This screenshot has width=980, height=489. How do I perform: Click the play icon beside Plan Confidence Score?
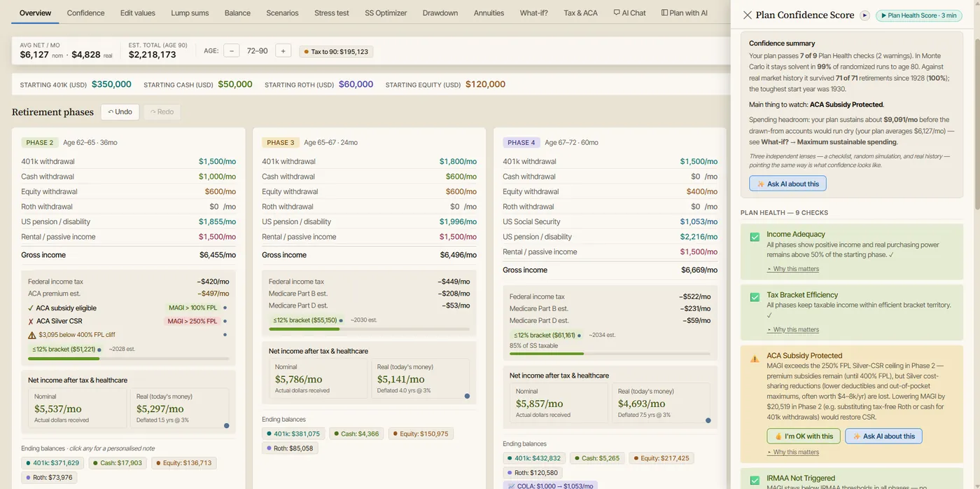point(864,15)
